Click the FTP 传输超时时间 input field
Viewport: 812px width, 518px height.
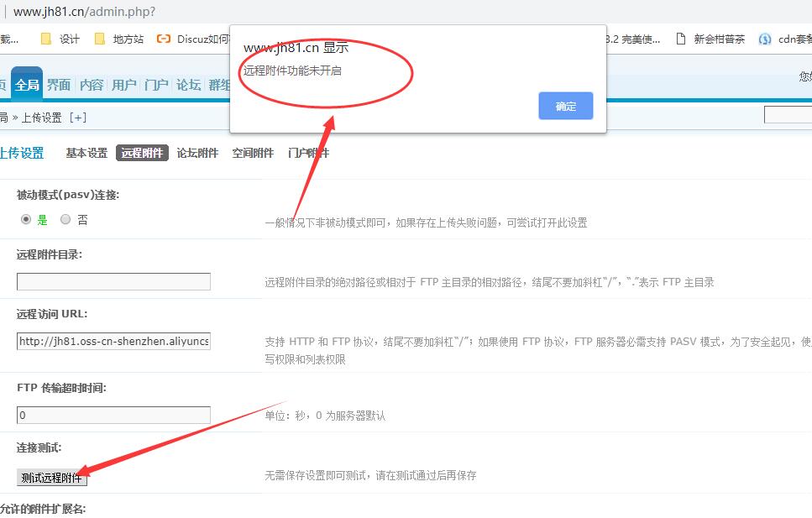(x=113, y=416)
